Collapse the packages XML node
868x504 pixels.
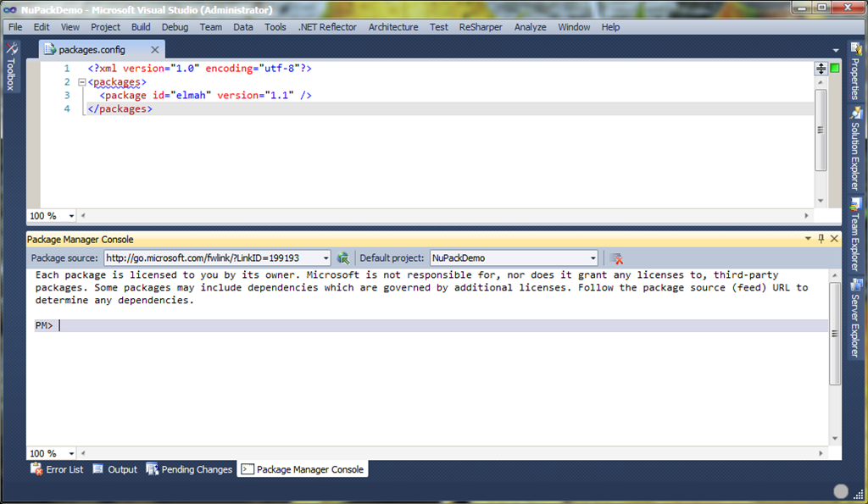[x=82, y=82]
